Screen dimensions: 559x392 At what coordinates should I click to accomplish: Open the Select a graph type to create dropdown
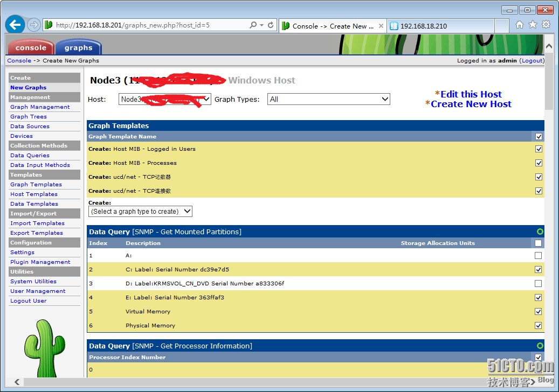pyautogui.click(x=140, y=212)
